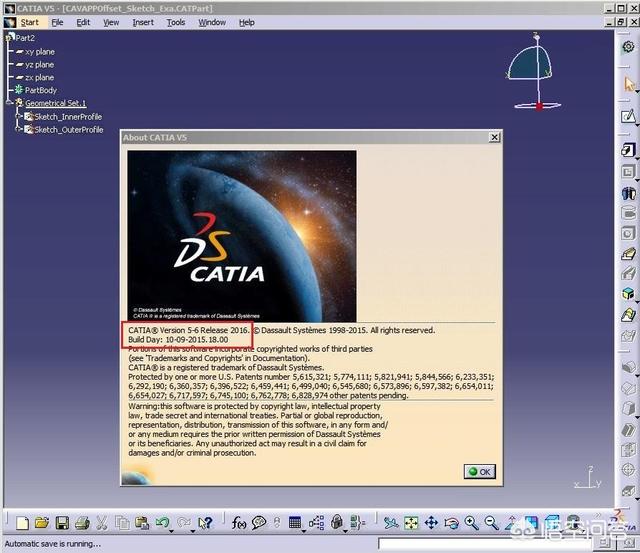Select the Pan arrows tool
This screenshot has height=553, width=640.
431,523
